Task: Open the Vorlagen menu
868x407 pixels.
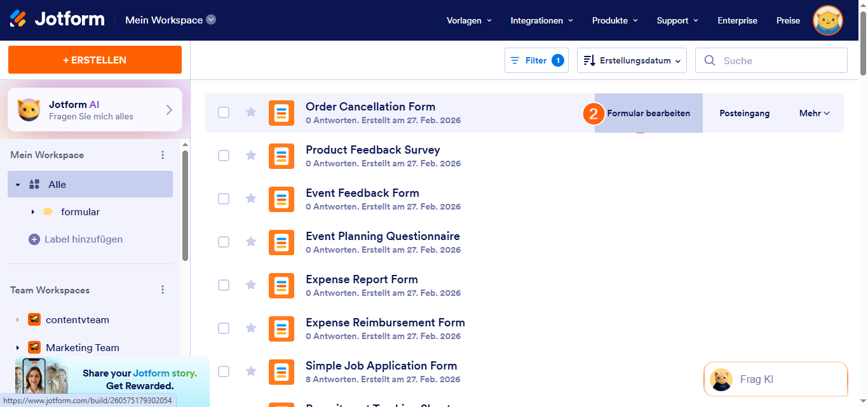Action: 468,20
